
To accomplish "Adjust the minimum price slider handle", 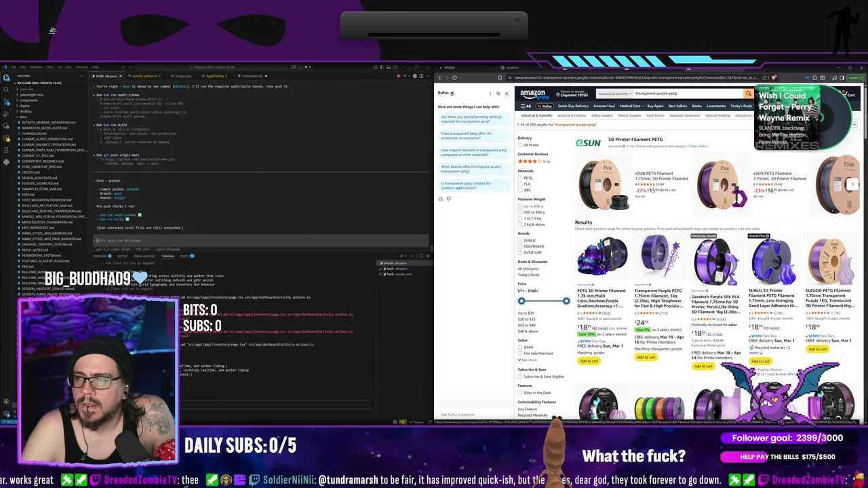I will click(x=521, y=301).
